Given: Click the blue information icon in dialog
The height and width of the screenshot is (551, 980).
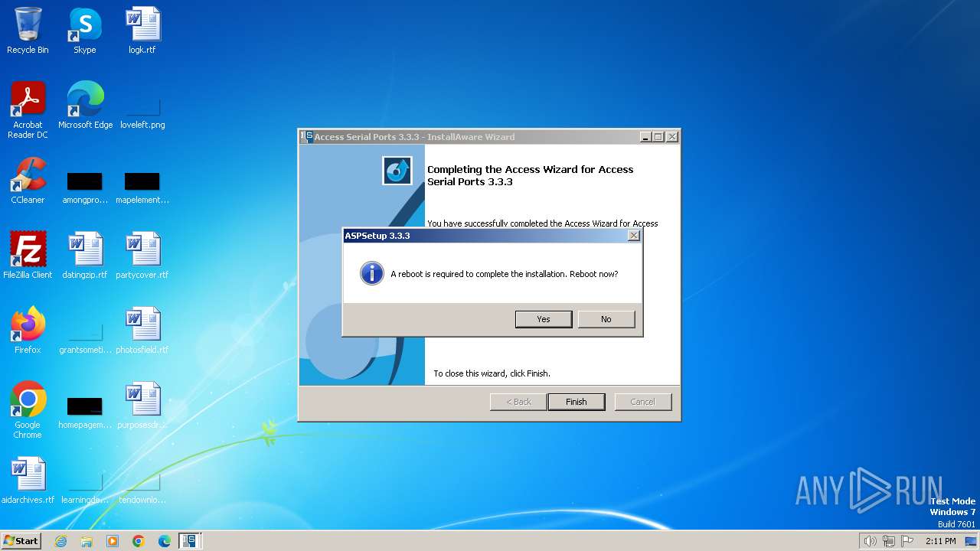Looking at the screenshot, I should pyautogui.click(x=372, y=273).
